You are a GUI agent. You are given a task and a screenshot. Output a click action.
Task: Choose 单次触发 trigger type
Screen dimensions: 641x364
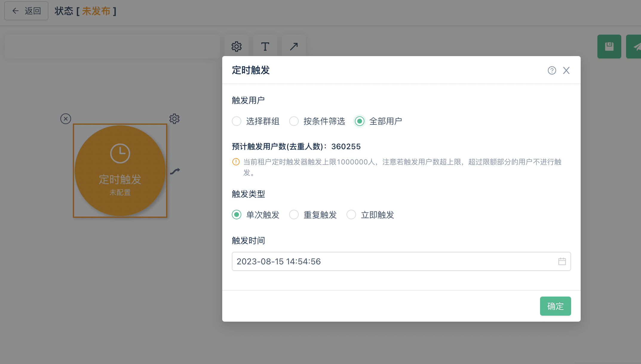coord(256,215)
